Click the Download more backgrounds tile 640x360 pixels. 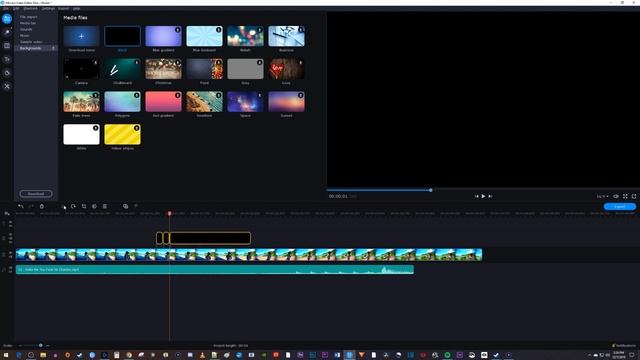82,36
